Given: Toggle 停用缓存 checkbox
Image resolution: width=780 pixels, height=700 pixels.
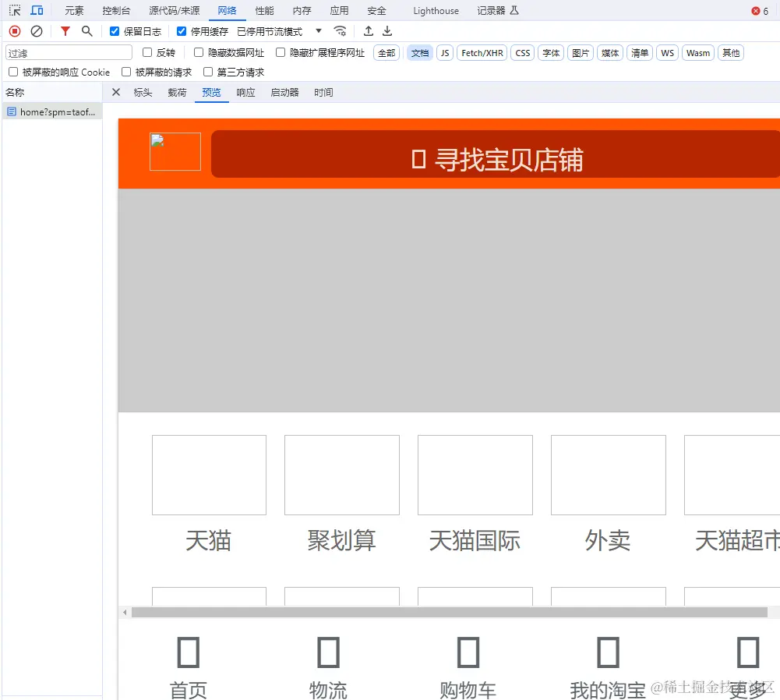Looking at the screenshot, I should tap(182, 31).
